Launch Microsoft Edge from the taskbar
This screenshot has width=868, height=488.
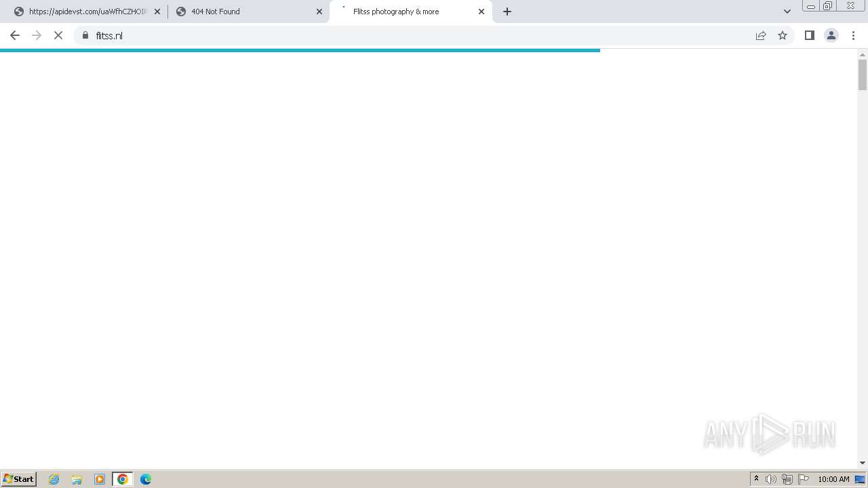tap(146, 479)
